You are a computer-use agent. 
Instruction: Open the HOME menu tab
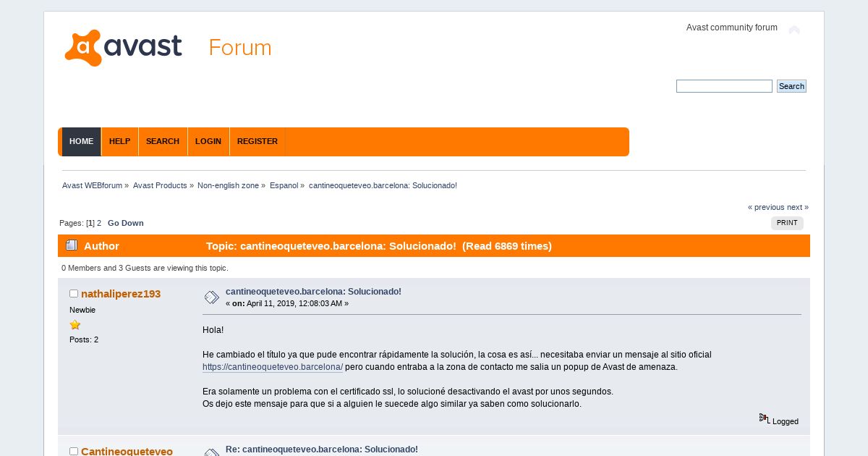[81, 141]
